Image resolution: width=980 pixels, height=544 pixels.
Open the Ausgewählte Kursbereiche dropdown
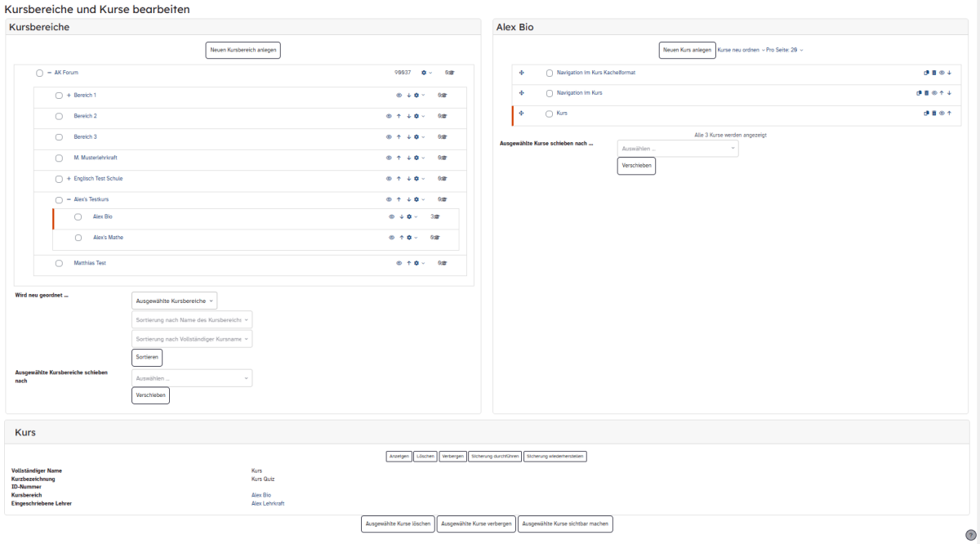coord(174,301)
